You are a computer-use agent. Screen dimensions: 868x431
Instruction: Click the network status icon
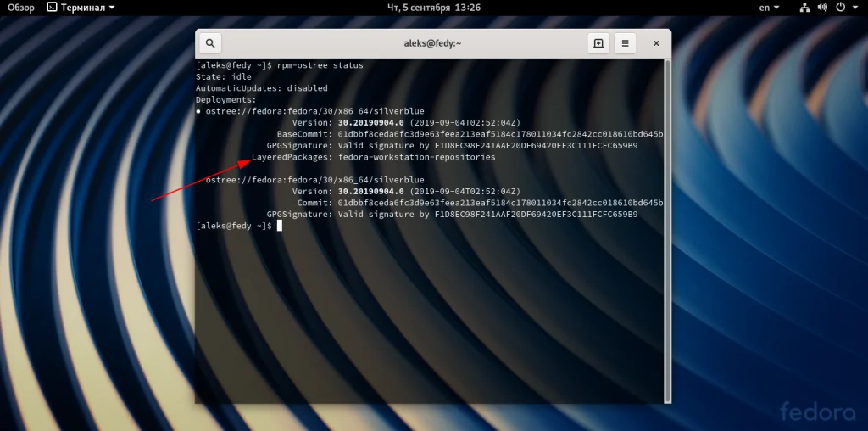click(805, 8)
